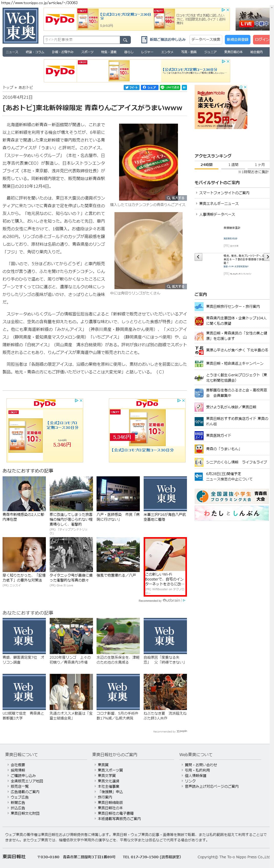The height and width of the screenshot is (868, 274).
Task: Open the 時論・コラム menu
Action: pos(35,52)
